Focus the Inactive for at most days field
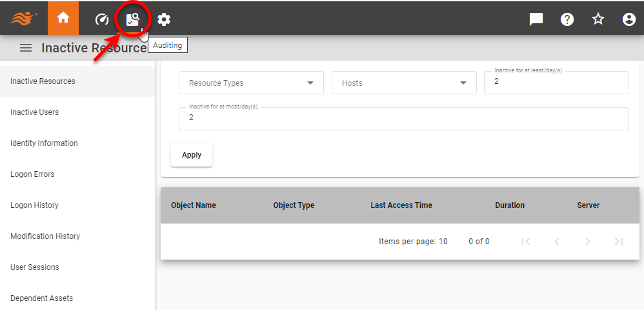The width and height of the screenshot is (644, 310). (x=403, y=119)
